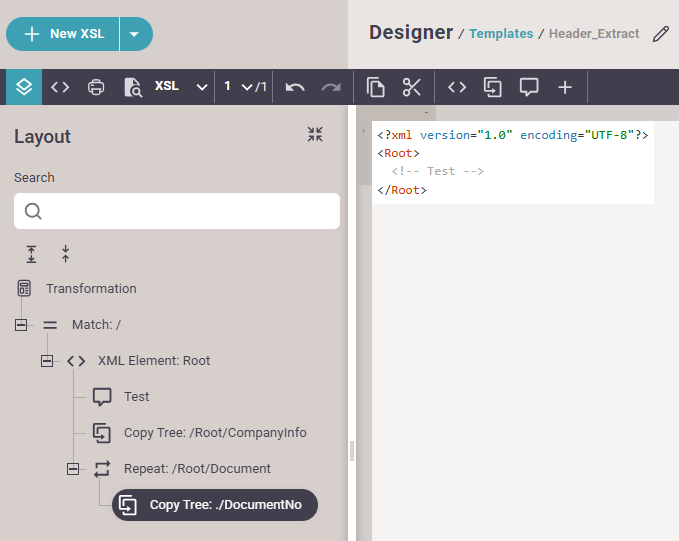The height and width of the screenshot is (541, 679).
Task: Open the XSL format dropdown
Action: tap(181, 87)
